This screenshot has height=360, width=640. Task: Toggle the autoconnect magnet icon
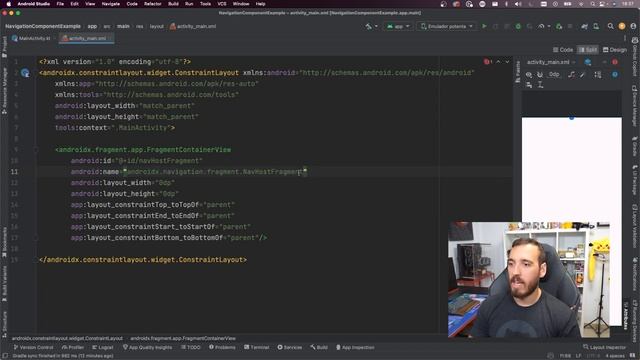click(540, 75)
